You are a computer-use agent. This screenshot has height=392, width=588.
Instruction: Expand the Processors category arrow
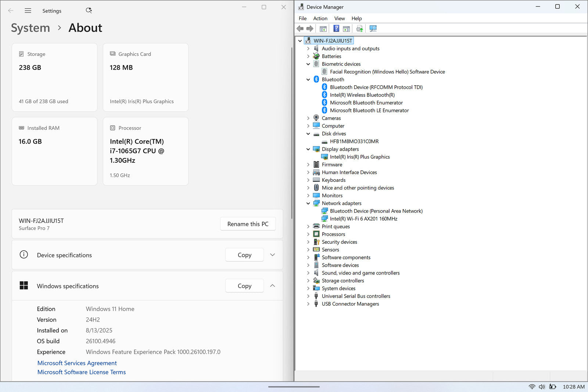tap(308, 234)
